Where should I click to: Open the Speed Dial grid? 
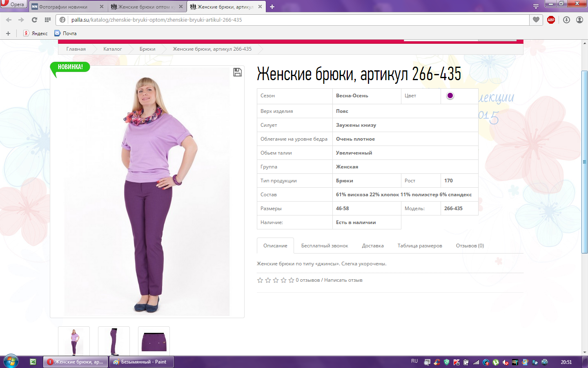[48, 20]
